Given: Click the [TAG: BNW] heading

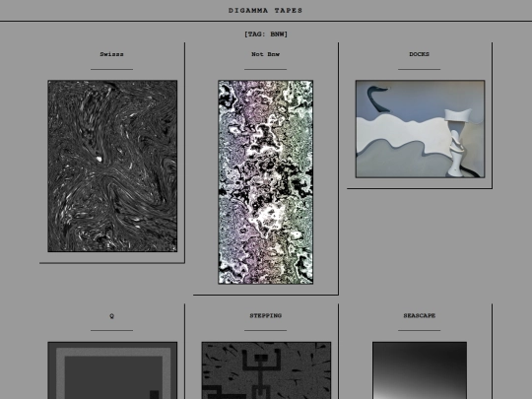Looking at the screenshot, I should [266, 34].
